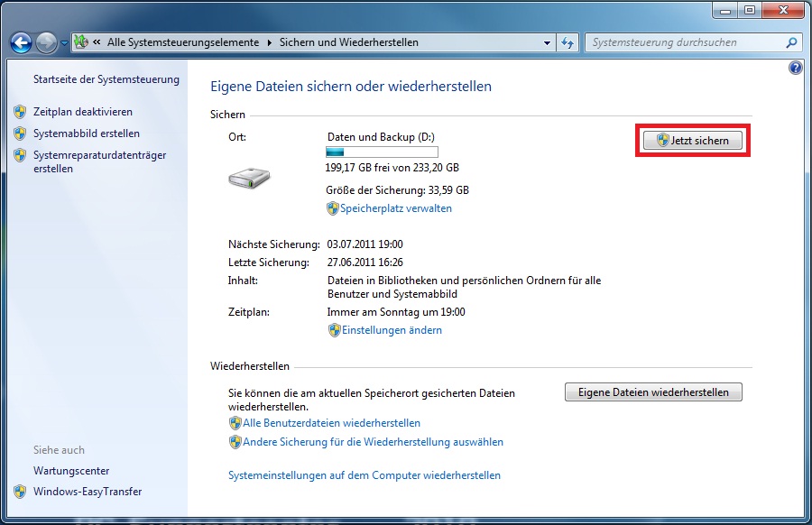Click shield icon beside Andere Sicherung link
Screen dimensions: 812x525
pyautogui.click(x=235, y=442)
